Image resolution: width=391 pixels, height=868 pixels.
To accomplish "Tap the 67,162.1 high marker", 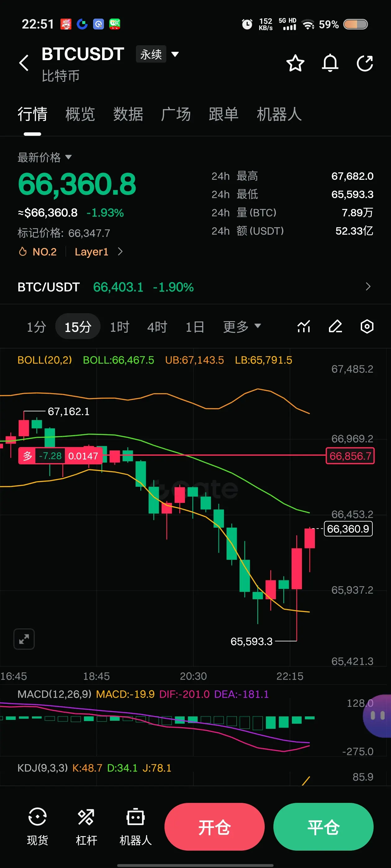I will [x=69, y=411].
